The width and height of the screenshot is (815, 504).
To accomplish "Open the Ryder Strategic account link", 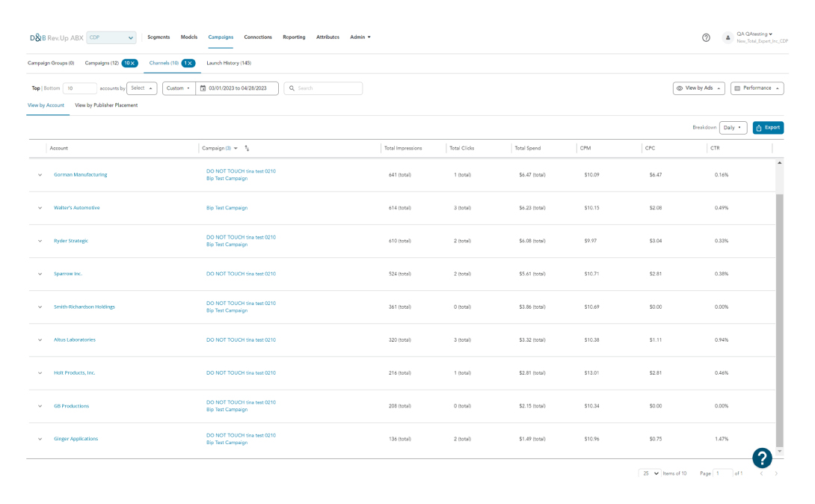I will 71,241.
